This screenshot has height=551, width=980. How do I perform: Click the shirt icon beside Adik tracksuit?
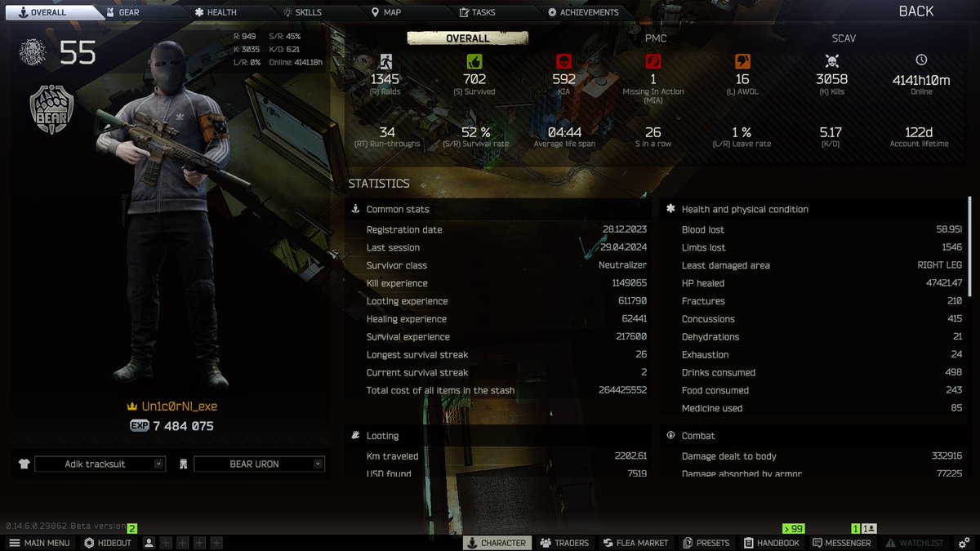point(24,464)
